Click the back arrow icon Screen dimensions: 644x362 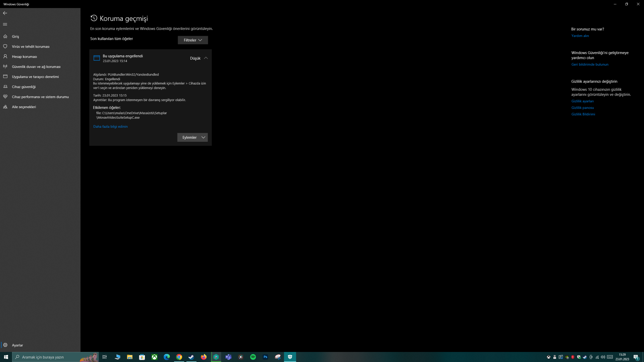tap(5, 13)
